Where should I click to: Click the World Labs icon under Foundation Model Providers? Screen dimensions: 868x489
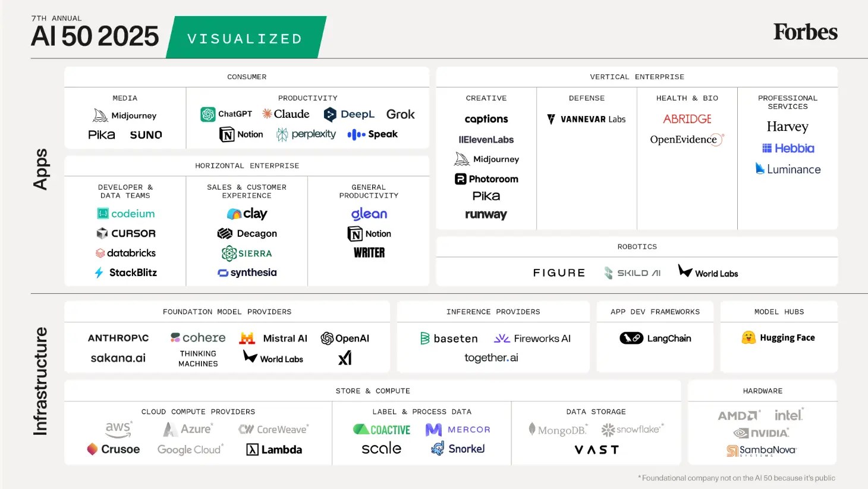pos(250,356)
